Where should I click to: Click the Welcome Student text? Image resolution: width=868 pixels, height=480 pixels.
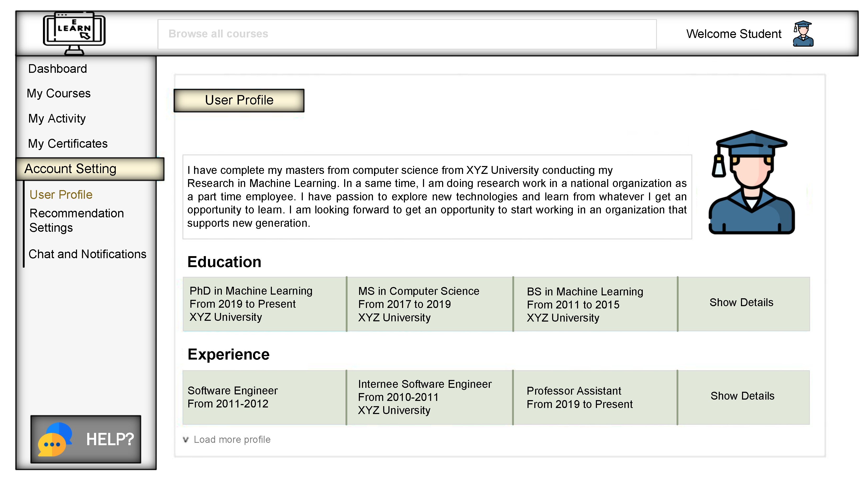click(x=734, y=34)
